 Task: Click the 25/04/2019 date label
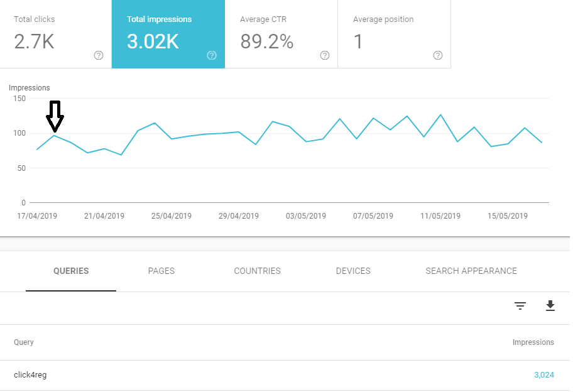coord(172,216)
